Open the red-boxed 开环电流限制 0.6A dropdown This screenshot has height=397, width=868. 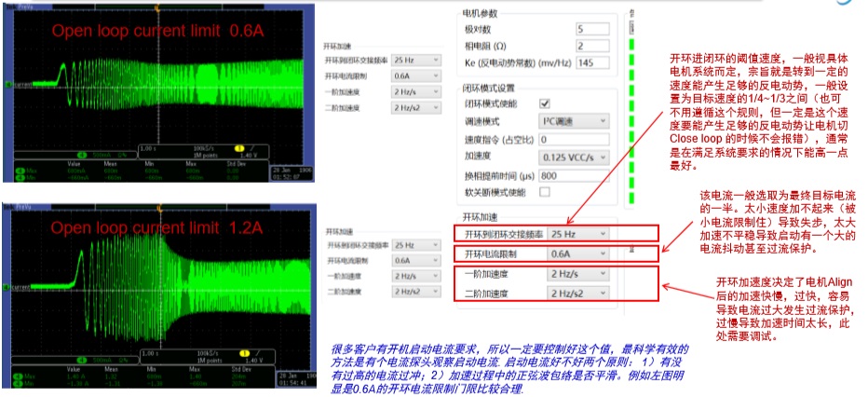point(578,253)
